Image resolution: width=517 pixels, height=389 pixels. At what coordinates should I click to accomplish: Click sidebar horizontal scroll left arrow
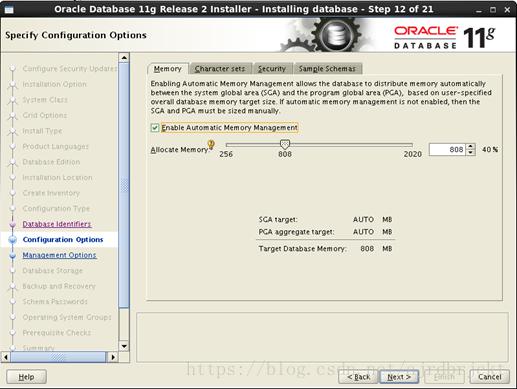point(6,357)
